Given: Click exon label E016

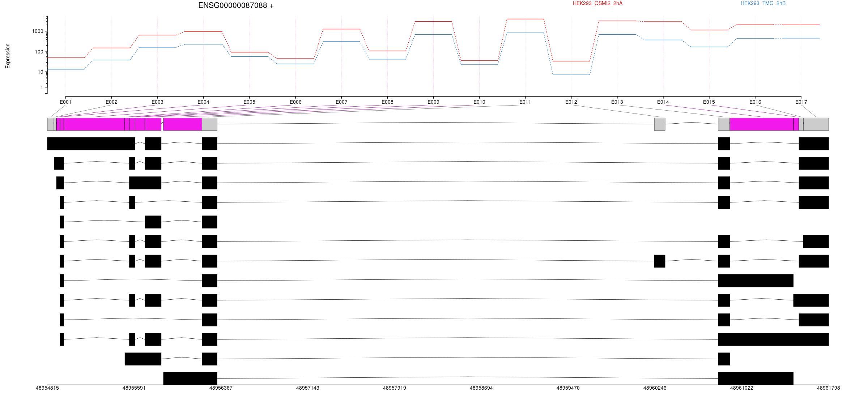Looking at the screenshot, I should tap(755, 102).
